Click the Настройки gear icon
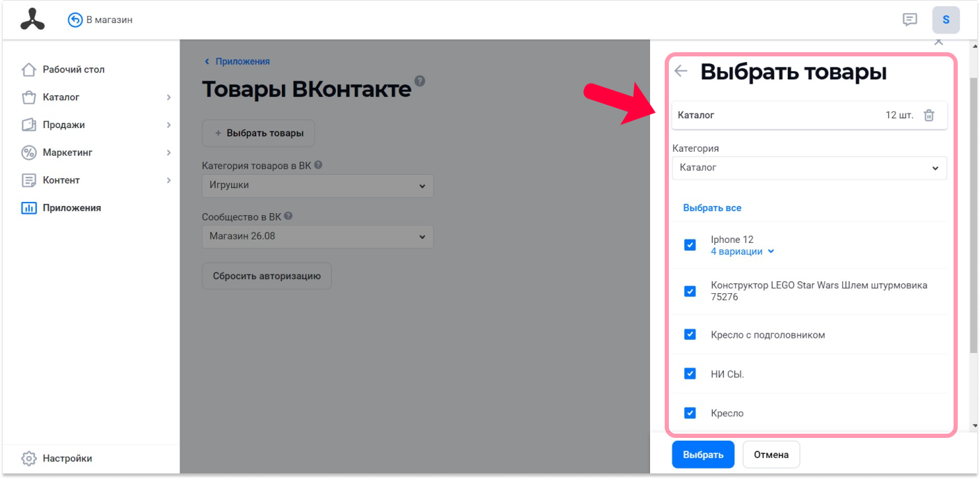 click(29, 459)
